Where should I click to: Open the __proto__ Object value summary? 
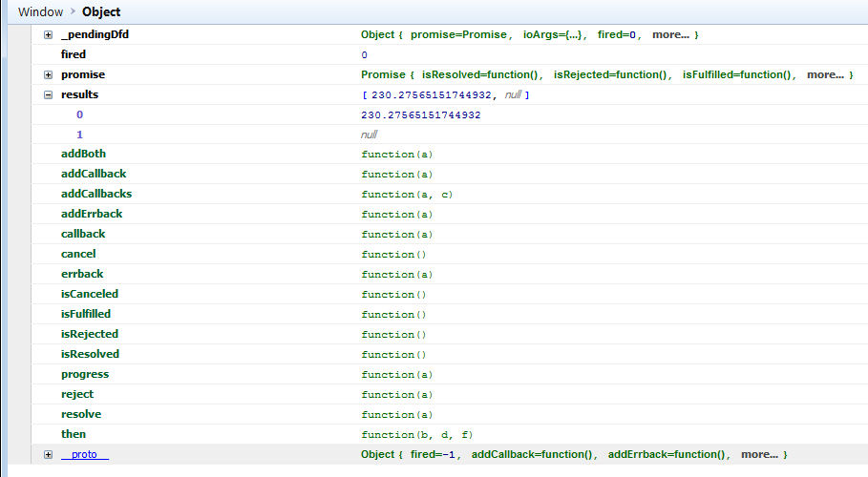pyautogui.click(x=574, y=454)
